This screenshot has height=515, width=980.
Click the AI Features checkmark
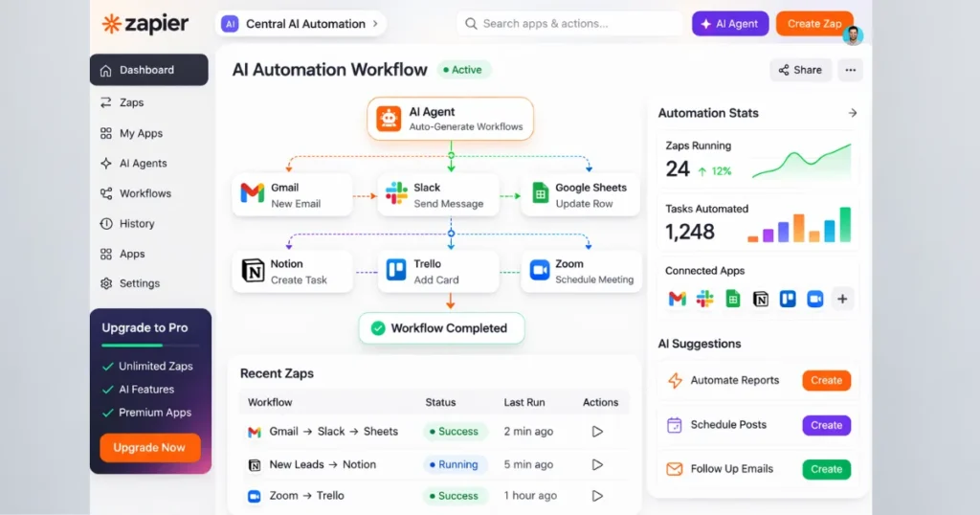pos(108,390)
